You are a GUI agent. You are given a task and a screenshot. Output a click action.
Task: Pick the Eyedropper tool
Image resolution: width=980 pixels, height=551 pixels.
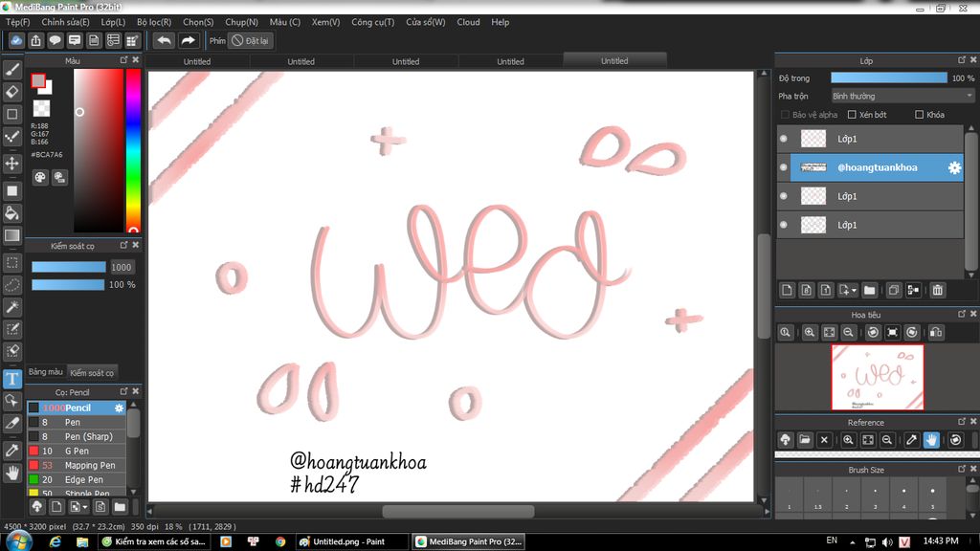(x=12, y=451)
